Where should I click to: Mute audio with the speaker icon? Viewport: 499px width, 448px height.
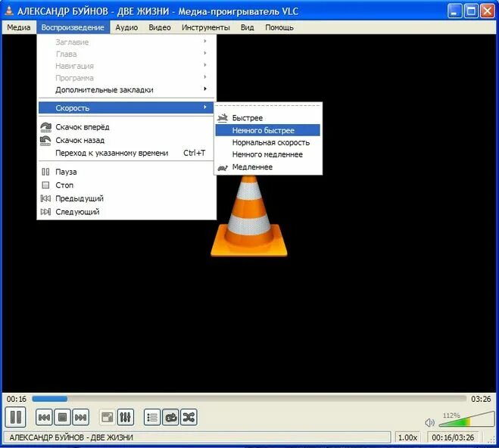tap(429, 422)
